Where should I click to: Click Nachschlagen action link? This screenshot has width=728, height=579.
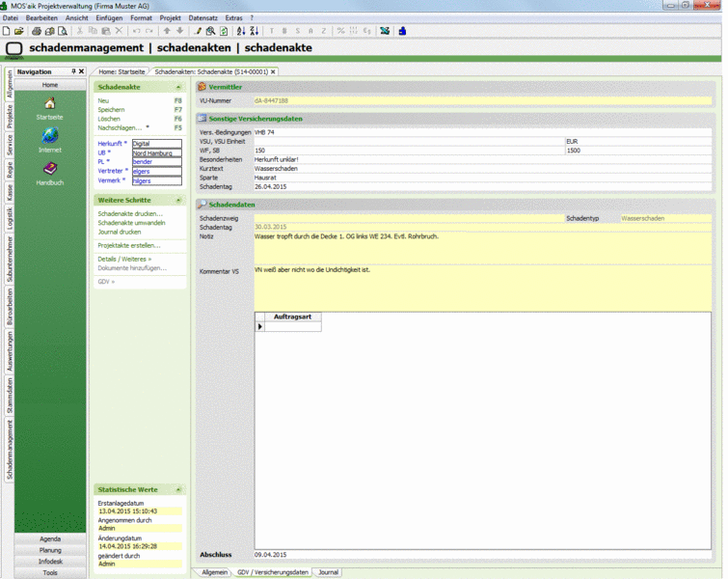(120, 127)
